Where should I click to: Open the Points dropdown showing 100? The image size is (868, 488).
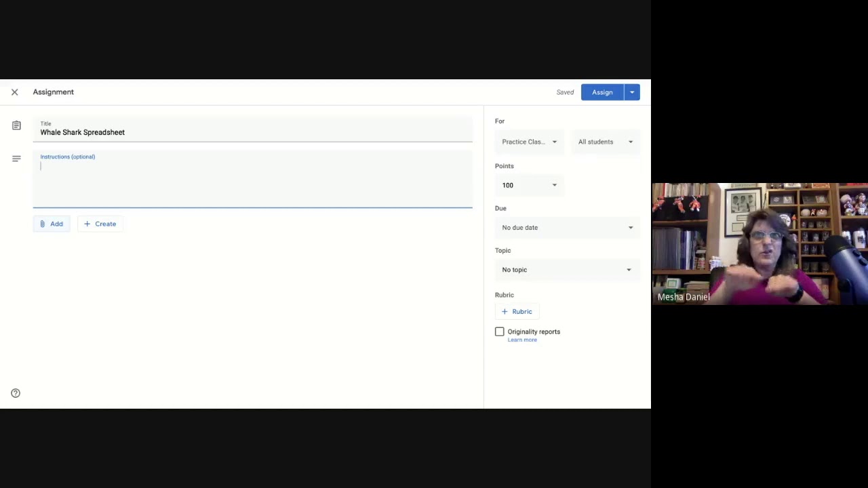(529, 185)
